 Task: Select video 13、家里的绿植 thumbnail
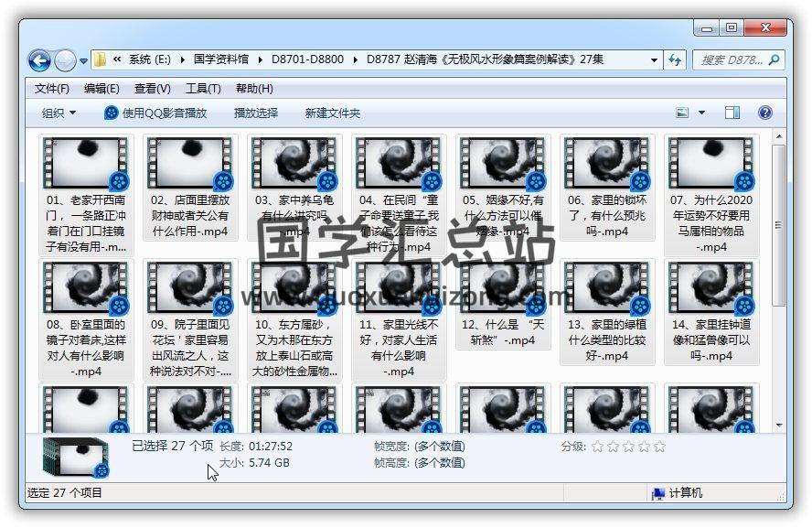tap(607, 288)
